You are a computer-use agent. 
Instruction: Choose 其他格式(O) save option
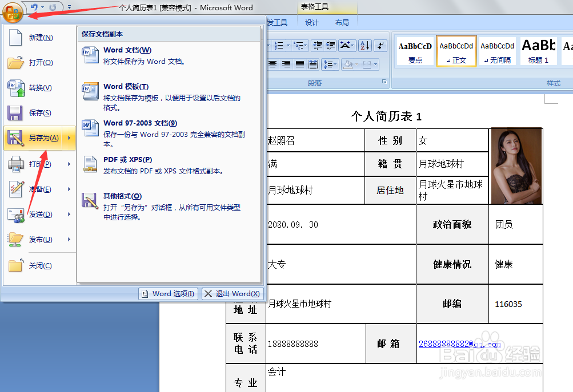169,206
